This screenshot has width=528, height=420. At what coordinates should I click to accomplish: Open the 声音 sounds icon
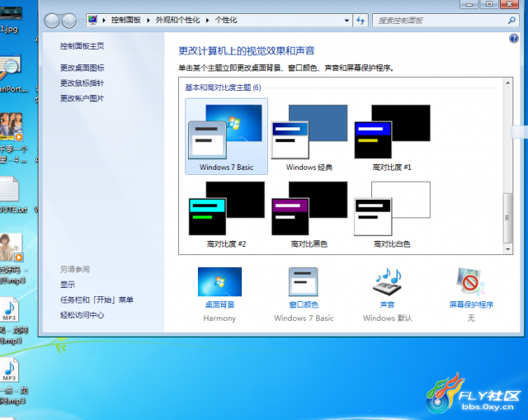coord(387,282)
